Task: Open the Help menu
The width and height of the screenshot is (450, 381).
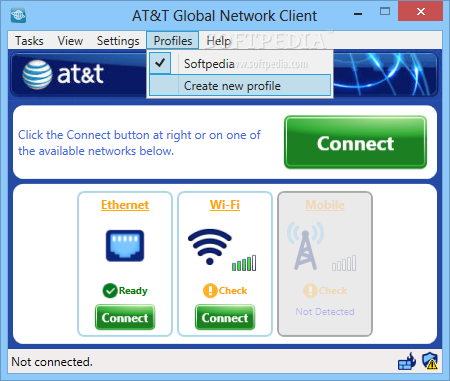Action: pos(218,41)
